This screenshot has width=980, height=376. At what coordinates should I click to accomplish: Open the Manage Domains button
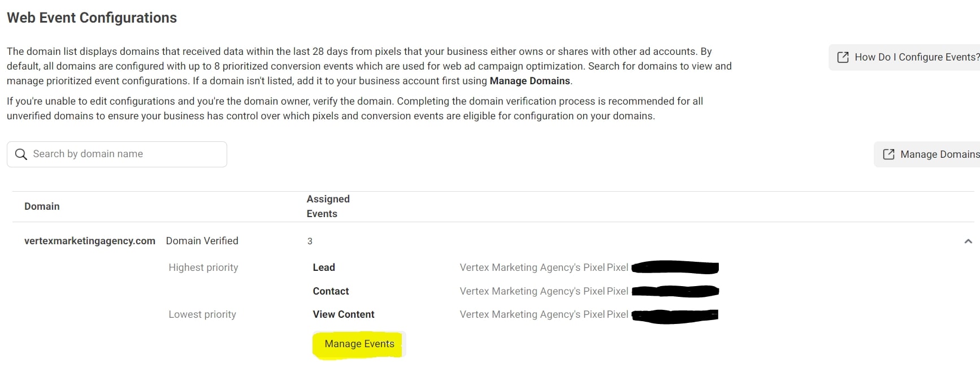(927, 154)
